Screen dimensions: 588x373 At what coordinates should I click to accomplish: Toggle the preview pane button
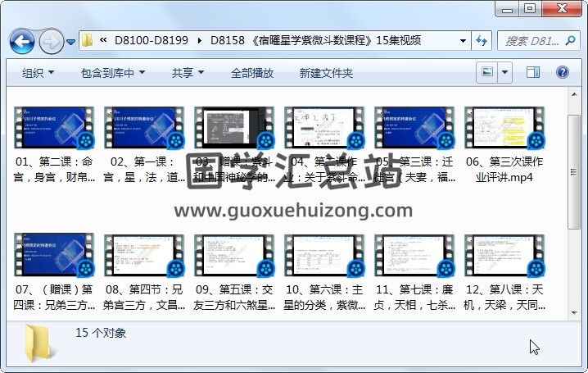coord(532,72)
